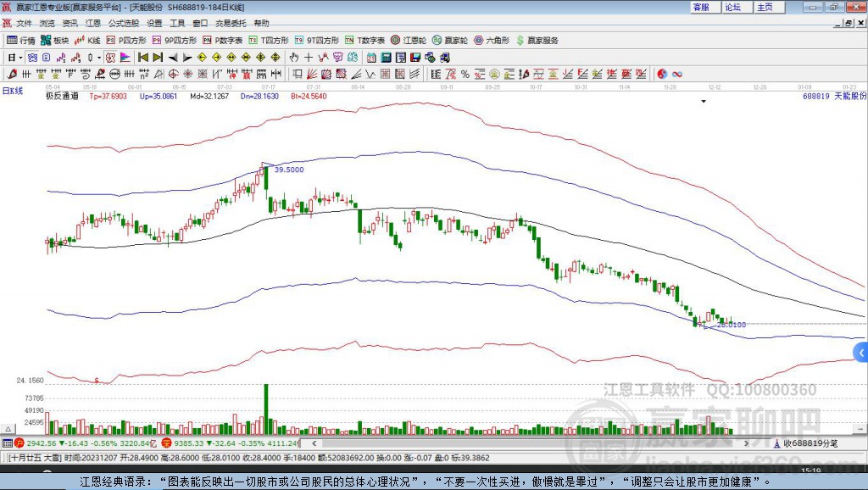This screenshot has width=868, height=490.
Task: Click the Md=32.1267 indicator value
Action: (209, 97)
